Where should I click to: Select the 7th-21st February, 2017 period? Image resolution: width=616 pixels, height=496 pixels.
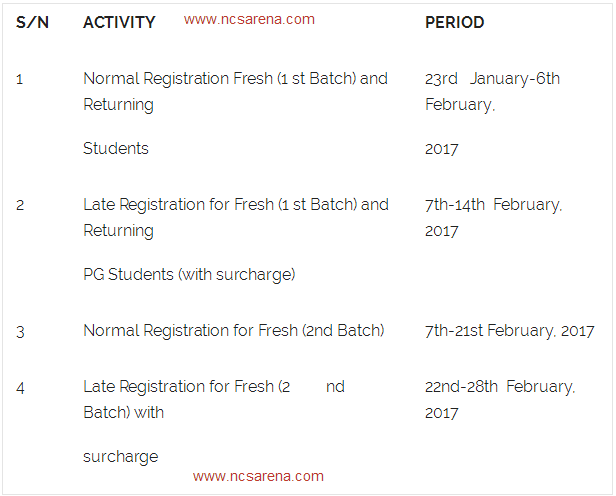(509, 330)
